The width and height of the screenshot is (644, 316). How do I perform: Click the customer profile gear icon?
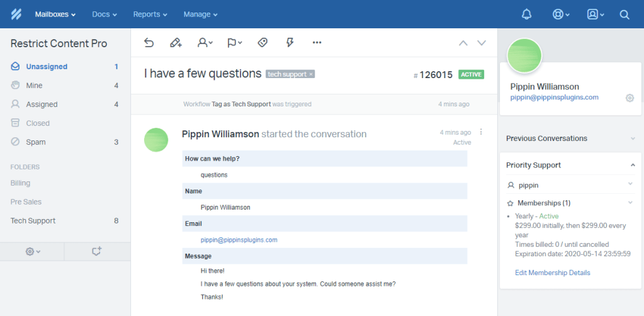(630, 98)
